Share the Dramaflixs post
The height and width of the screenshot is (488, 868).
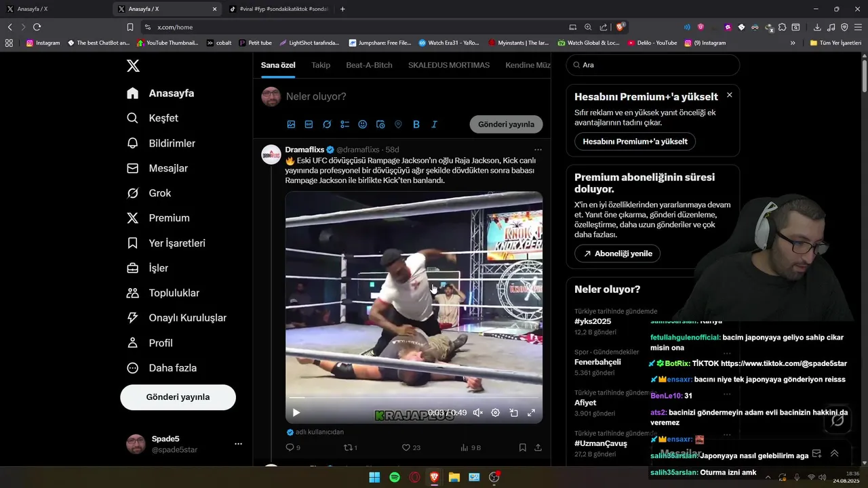click(x=538, y=447)
